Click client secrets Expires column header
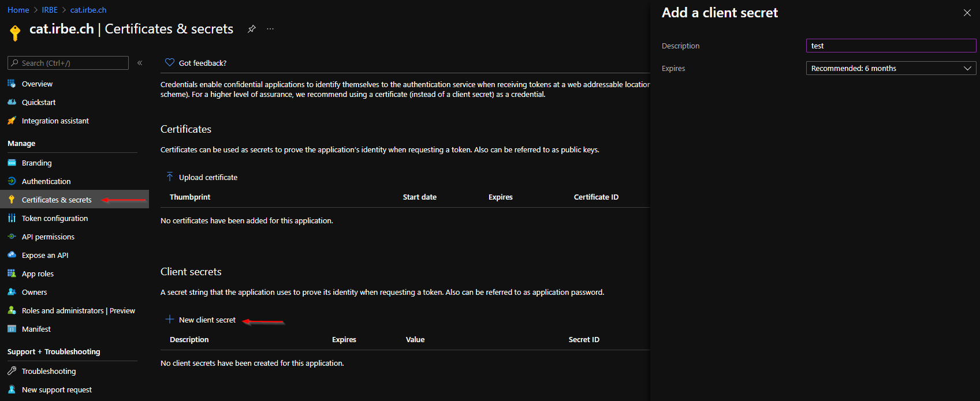This screenshot has width=980, height=401. [x=344, y=339]
